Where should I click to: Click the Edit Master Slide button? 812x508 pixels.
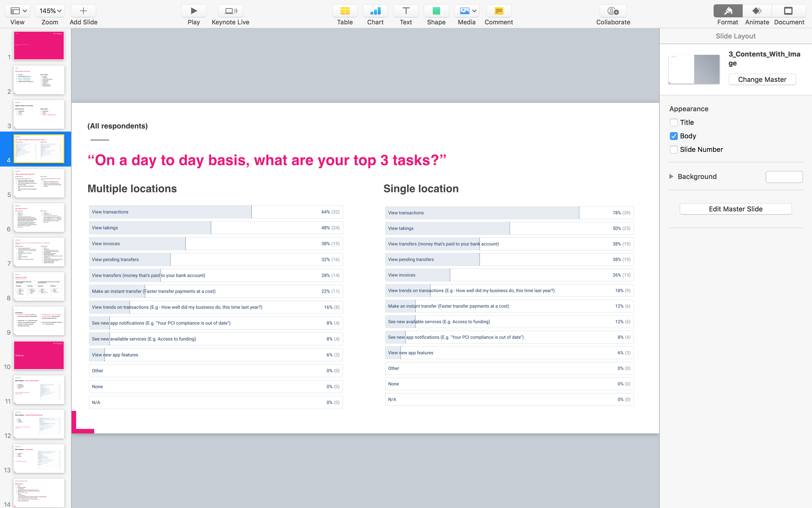[x=735, y=209]
